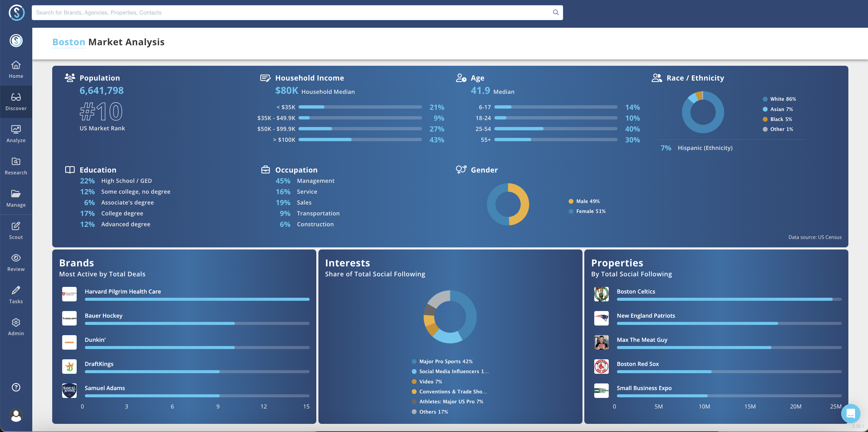Click the Small Business Expo logo

(x=602, y=391)
